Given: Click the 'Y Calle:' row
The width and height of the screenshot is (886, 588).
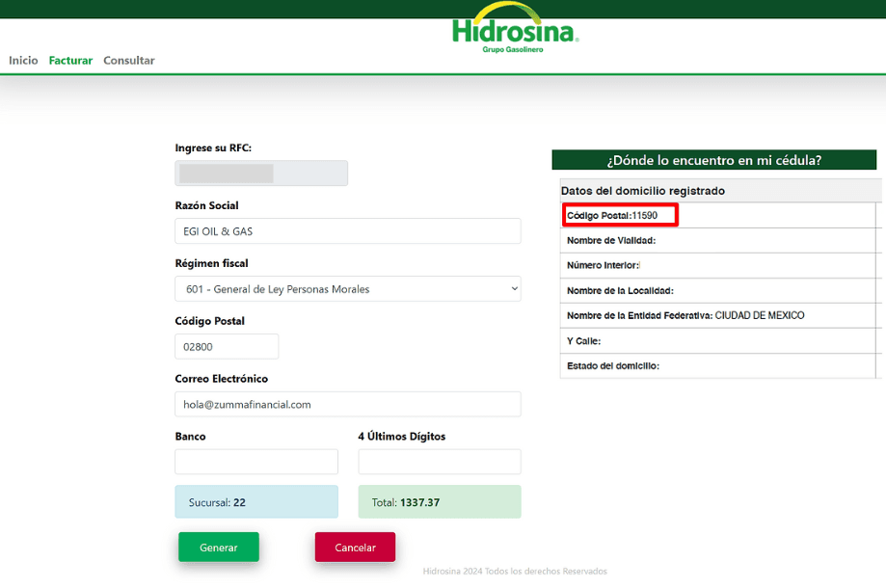Looking at the screenshot, I should coord(717,340).
